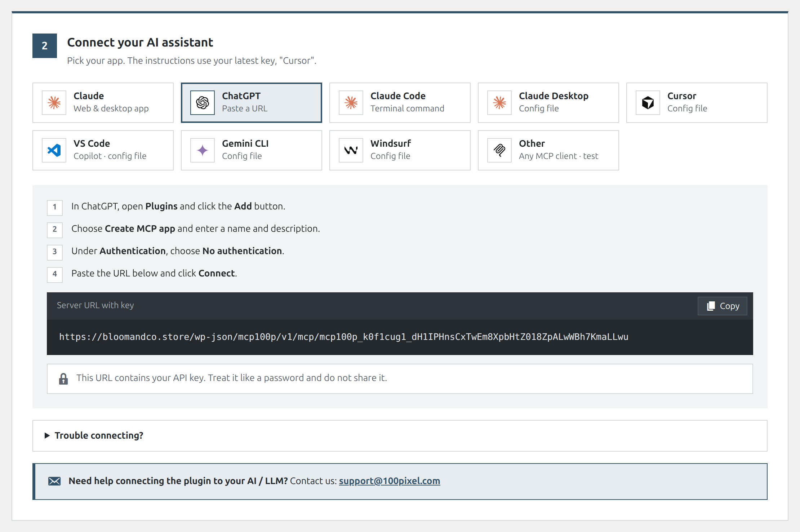Screen dimensions: 800x532
Task: Click the Claude starburst icon
Action: click(x=54, y=103)
